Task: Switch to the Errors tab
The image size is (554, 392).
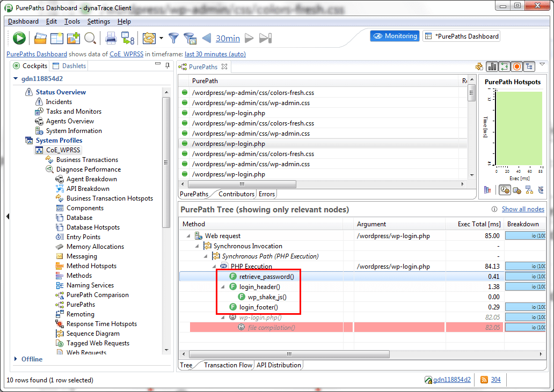Action: click(x=267, y=194)
